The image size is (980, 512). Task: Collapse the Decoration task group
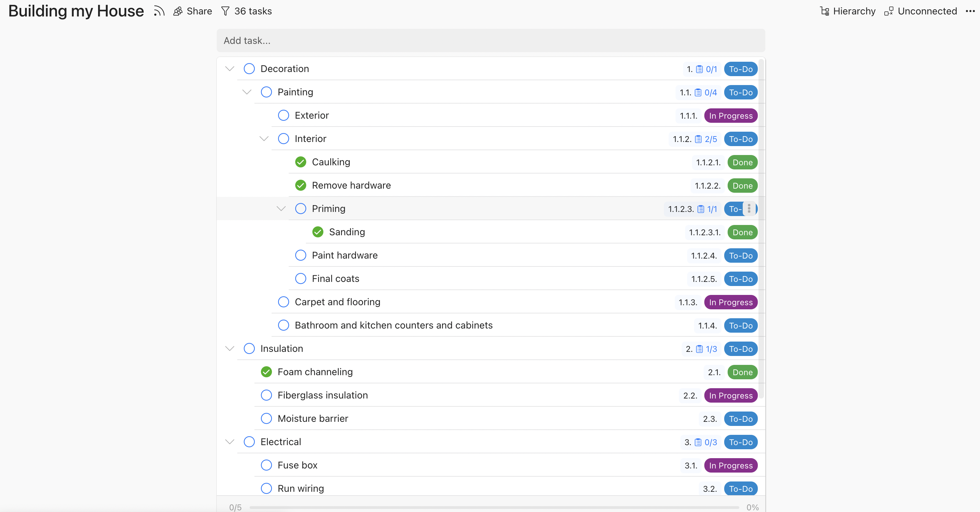pyautogui.click(x=229, y=69)
